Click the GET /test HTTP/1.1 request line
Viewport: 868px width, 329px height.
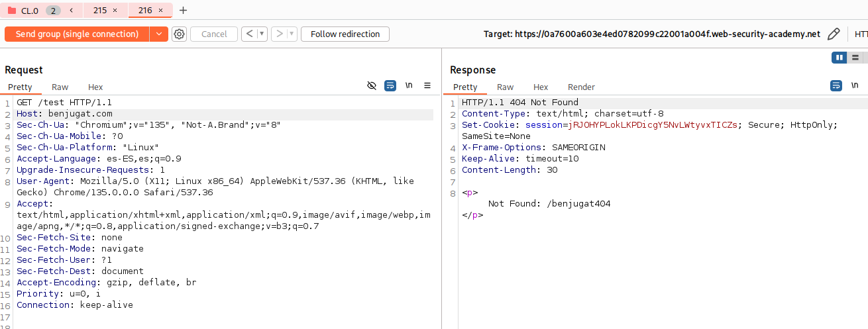(x=64, y=103)
